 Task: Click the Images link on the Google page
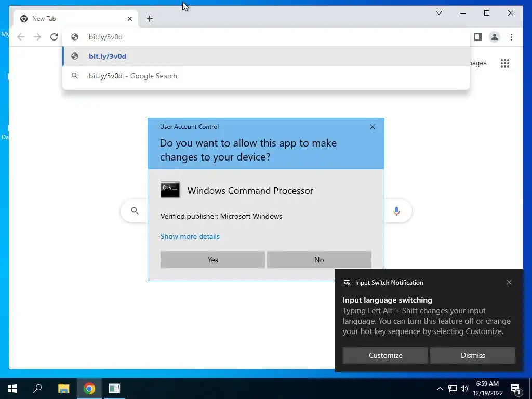(x=478, y=63)
